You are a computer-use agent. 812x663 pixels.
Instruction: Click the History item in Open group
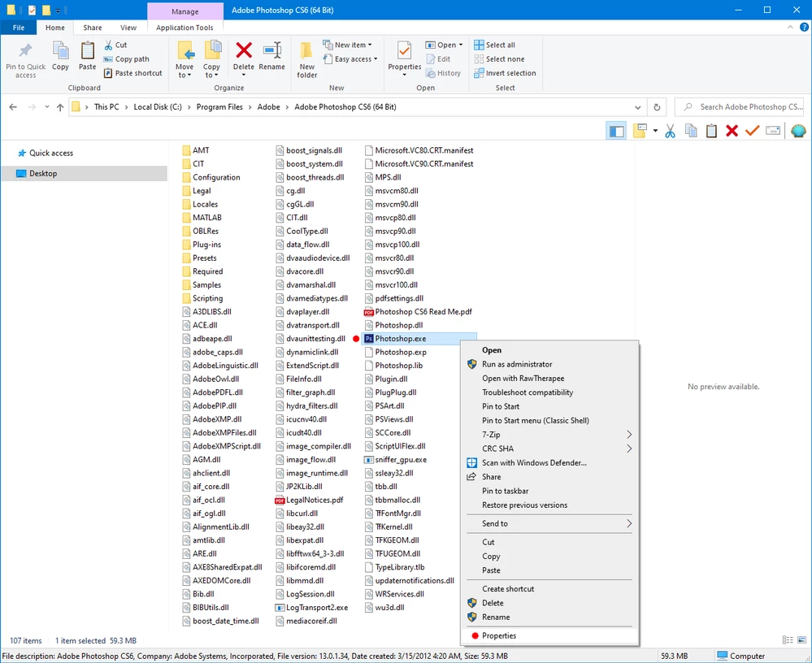tap(443, 73)
